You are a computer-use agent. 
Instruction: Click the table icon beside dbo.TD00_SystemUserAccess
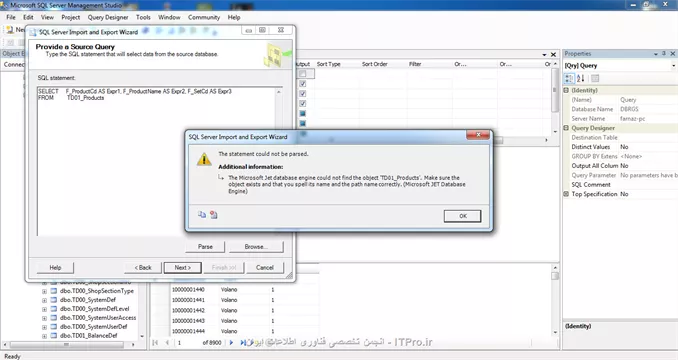(x=54, y=318)
